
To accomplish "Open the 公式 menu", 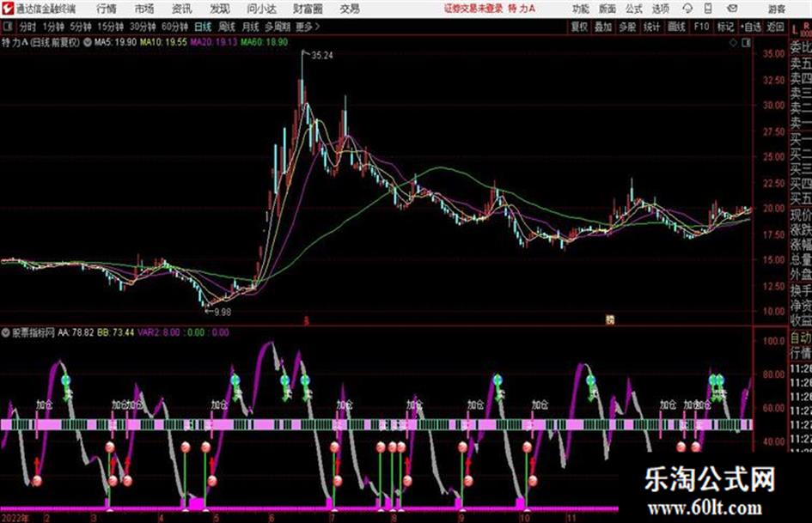I will coord(634,9).
